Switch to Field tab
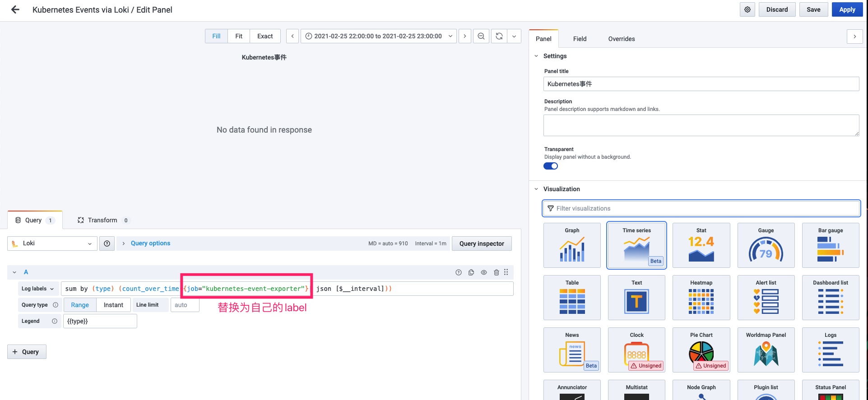The width and height of the screenshot is (868, 400). pos(580,39)
